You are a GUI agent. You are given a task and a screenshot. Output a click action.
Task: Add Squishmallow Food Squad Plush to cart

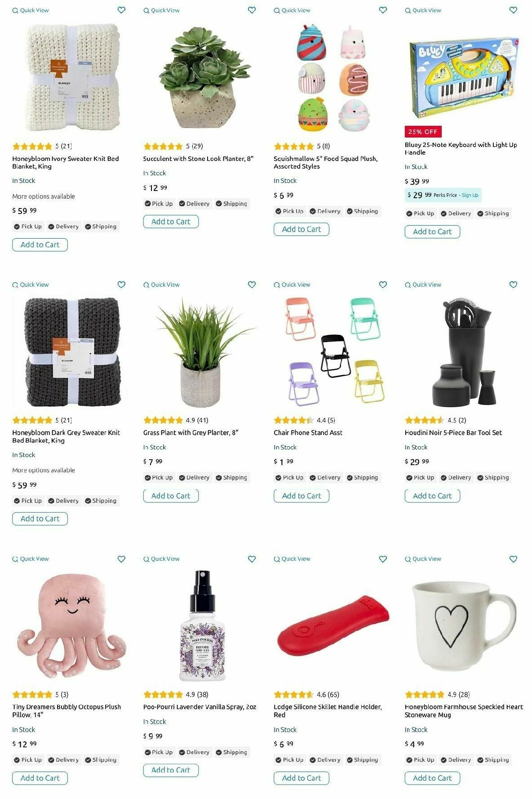[x=301, y=229]
